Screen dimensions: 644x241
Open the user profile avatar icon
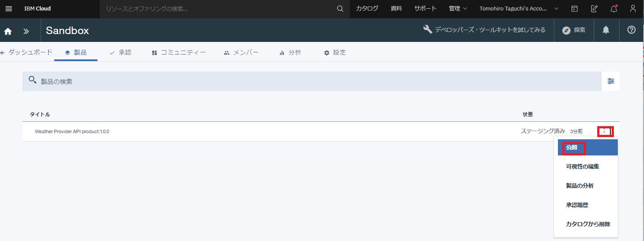633,9
